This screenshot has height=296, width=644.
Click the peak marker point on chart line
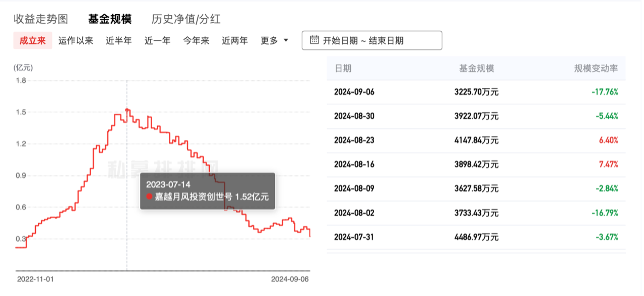click(127, 110)
